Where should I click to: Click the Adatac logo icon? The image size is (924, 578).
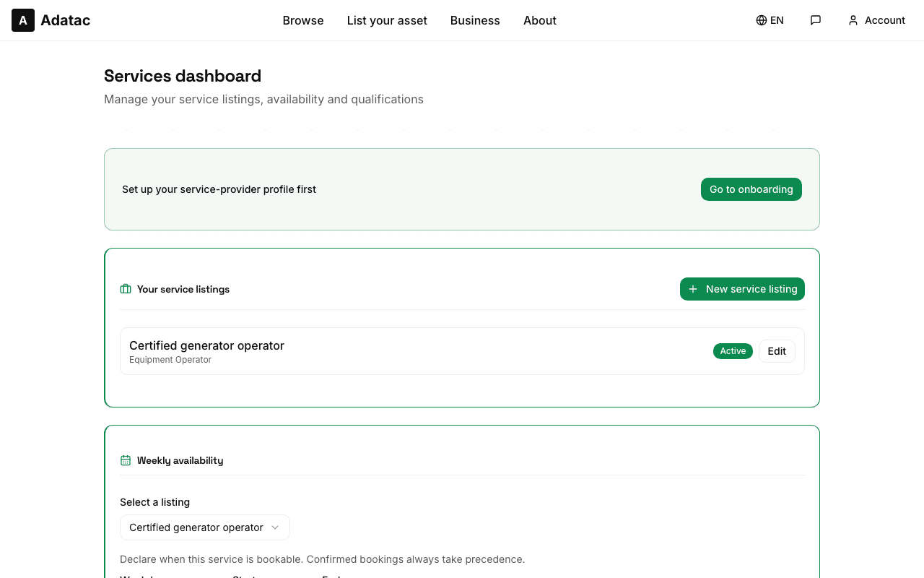23,20
